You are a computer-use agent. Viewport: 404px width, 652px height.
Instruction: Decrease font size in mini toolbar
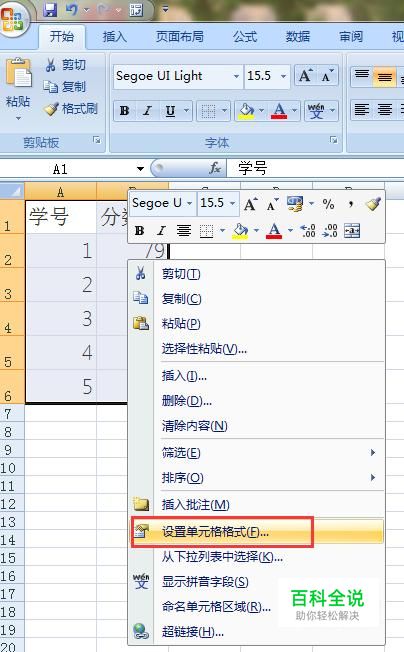tap(273, 204)
